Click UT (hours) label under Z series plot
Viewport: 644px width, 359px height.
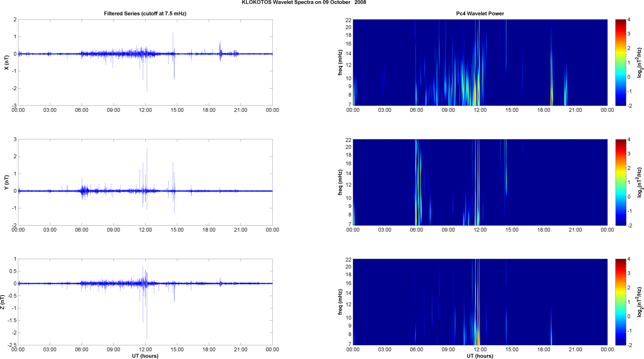pyautogui.click(x=145, y=356)
